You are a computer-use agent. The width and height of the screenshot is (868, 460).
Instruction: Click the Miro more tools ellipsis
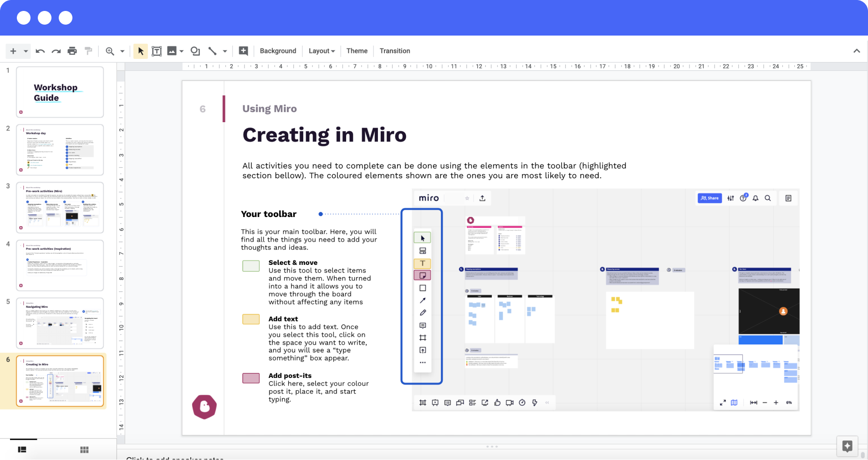[423, 363]
